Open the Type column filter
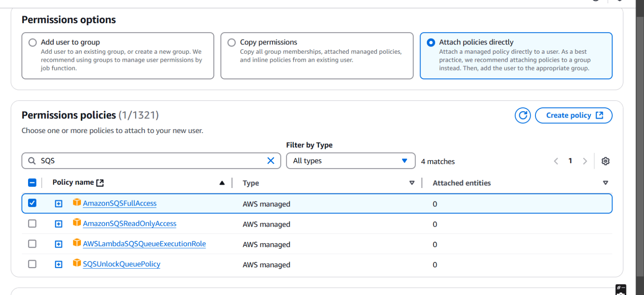The width and height of the screenshot is (644, 295). [x=412, y=183]
